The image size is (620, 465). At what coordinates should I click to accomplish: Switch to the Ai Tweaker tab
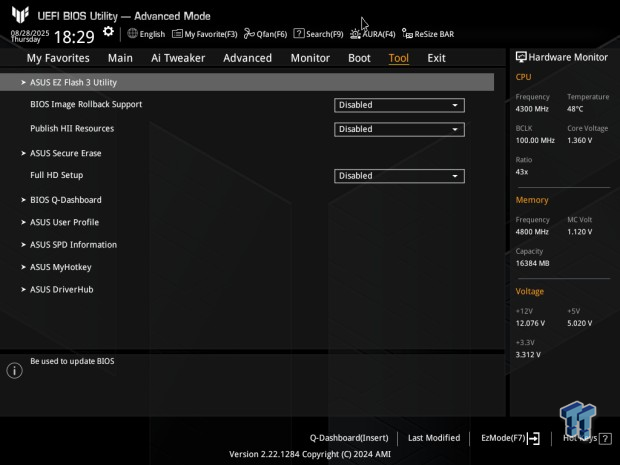coord(178,58)
